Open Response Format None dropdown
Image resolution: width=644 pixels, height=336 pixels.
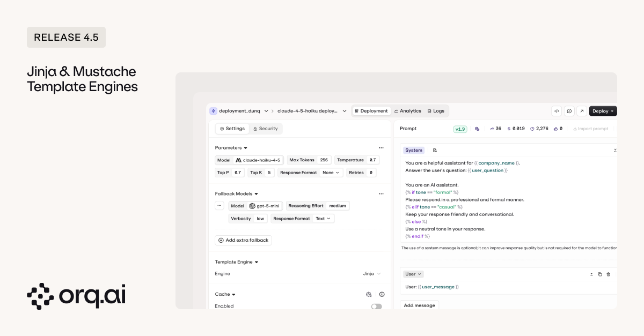click(x=331, y=173)
